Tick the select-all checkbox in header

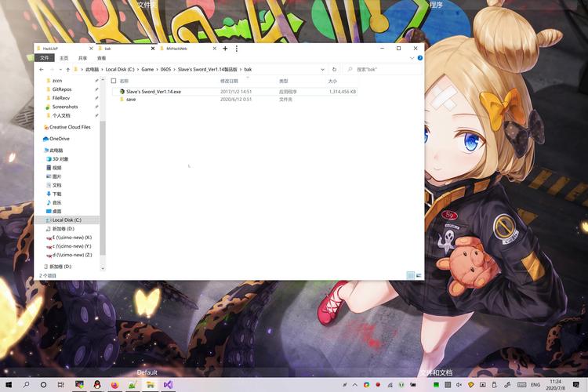[114, 81]
